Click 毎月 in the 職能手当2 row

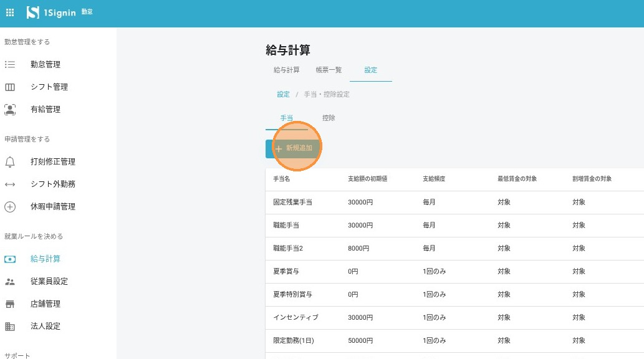429,248
